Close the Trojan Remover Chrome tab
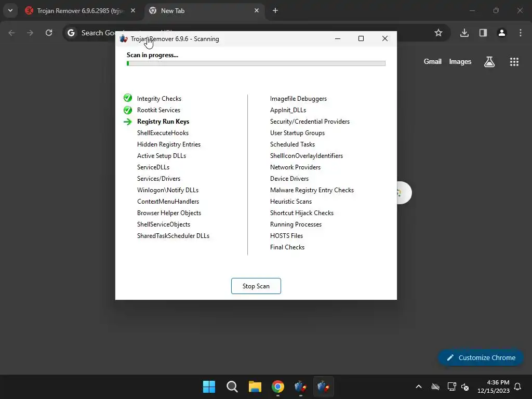 pyautogui.click(x=133, y=10)
